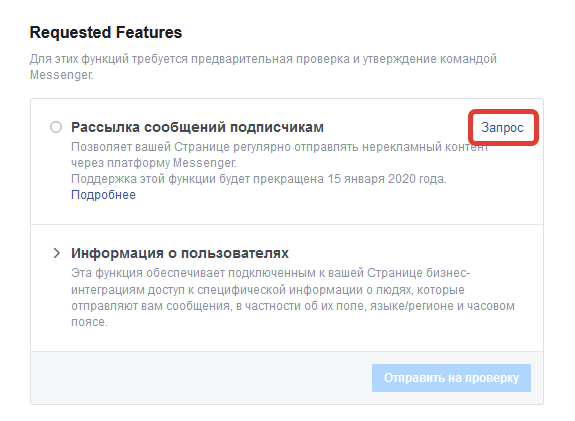The height and width of the screenshot is (421, 575).
Task: Click the Запрос link
Action: 502,128
